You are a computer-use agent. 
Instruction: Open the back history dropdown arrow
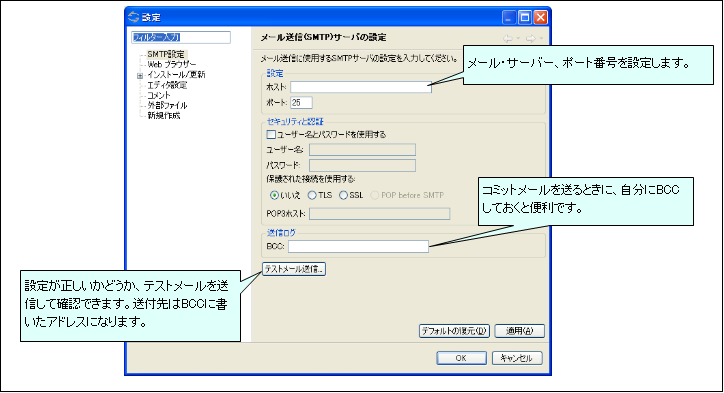tap(518, 39)
